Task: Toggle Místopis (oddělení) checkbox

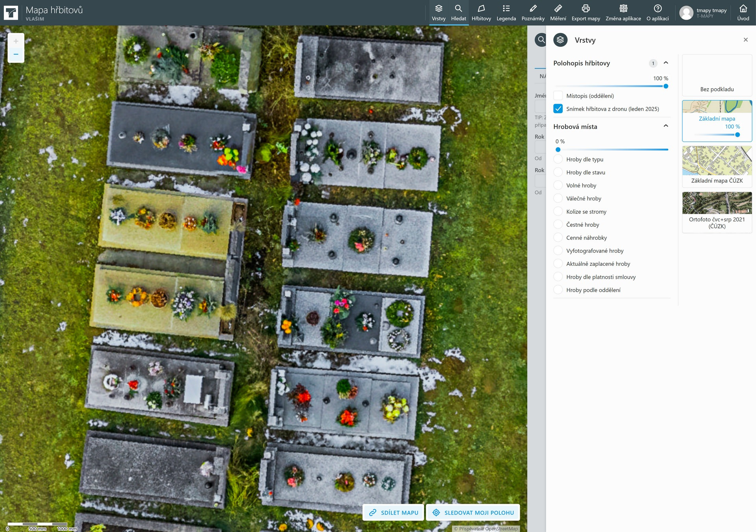Action: tap(558, 96)
